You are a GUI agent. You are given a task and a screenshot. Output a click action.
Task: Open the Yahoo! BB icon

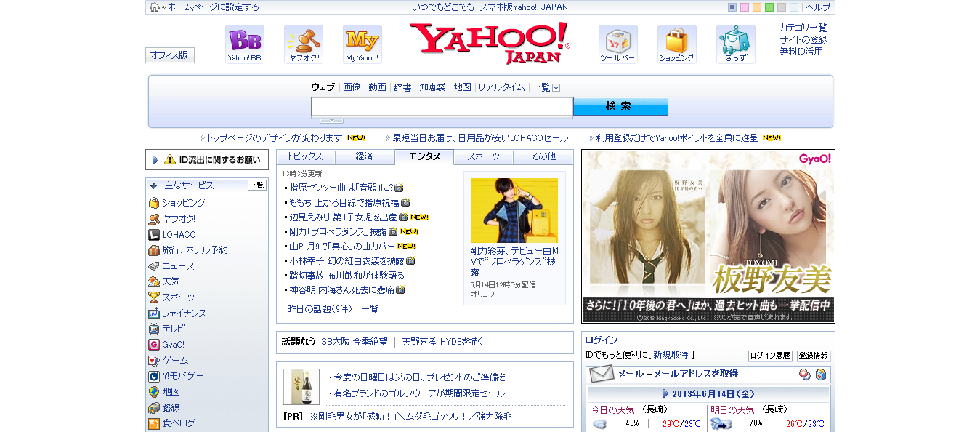click(244, 44)
